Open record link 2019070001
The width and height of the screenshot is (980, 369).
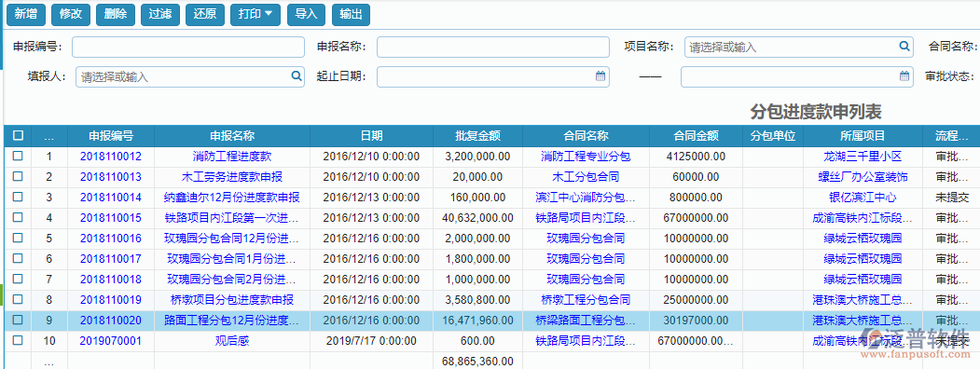coord(111,341)
